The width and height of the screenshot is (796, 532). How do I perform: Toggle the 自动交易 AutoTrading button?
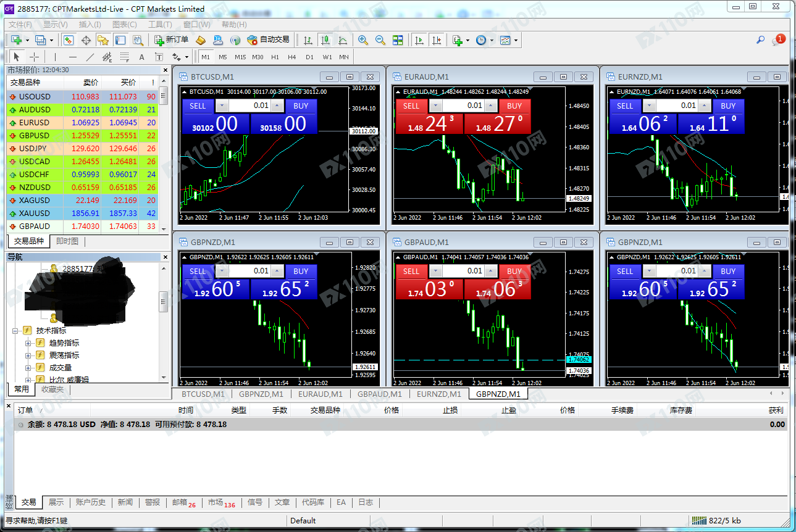268,40
